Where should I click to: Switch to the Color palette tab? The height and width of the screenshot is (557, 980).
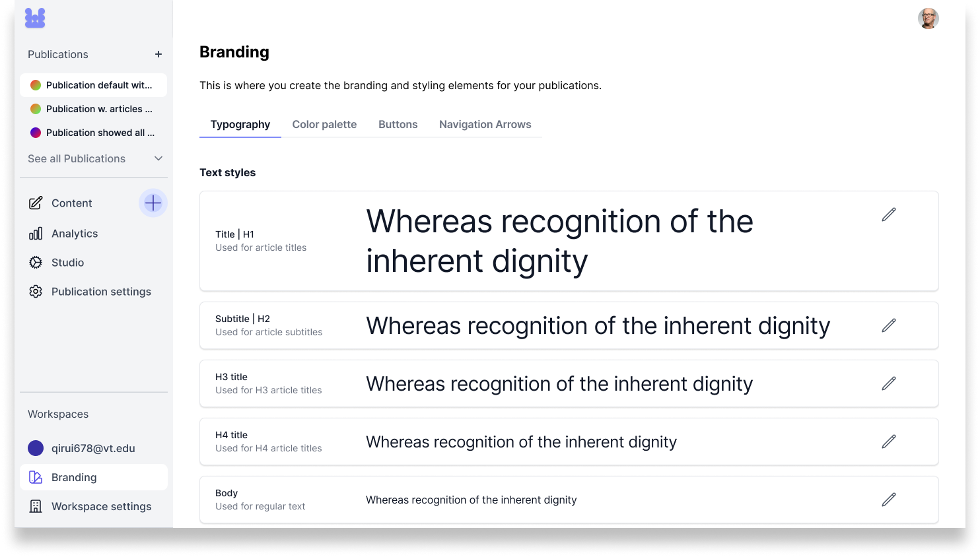[324, 124]
